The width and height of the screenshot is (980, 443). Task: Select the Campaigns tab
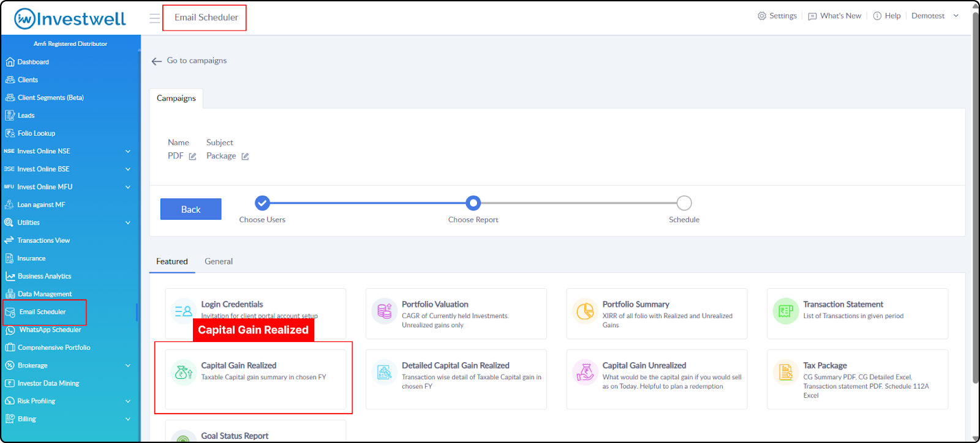tap(176, 99)
